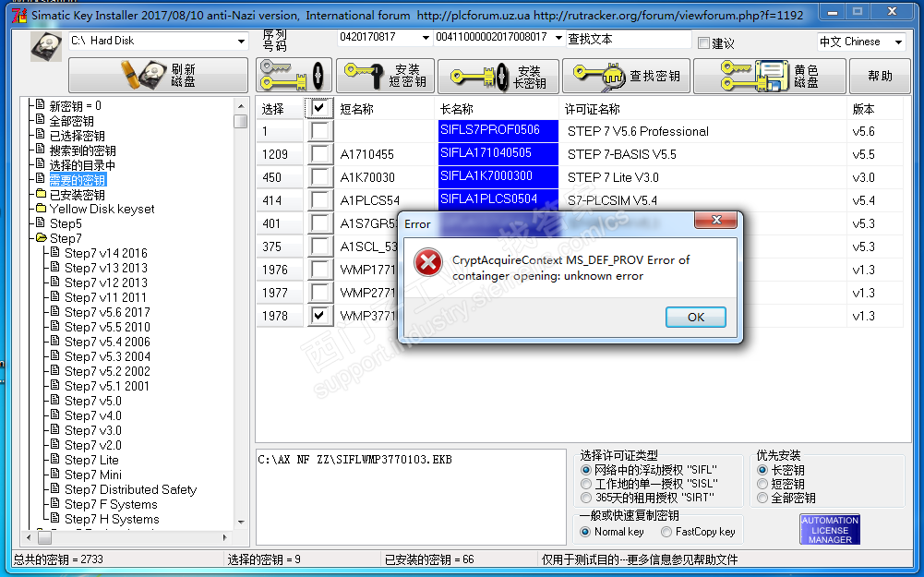The image size is (924, 577).
Task: Check the box for row 414 A1PLCS54
Action: pos(318,199)
